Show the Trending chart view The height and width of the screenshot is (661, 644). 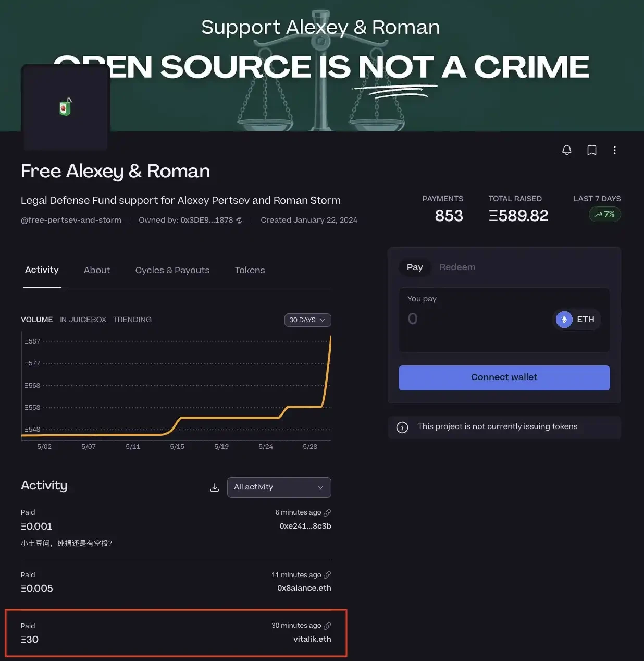(x=132, y=320)
